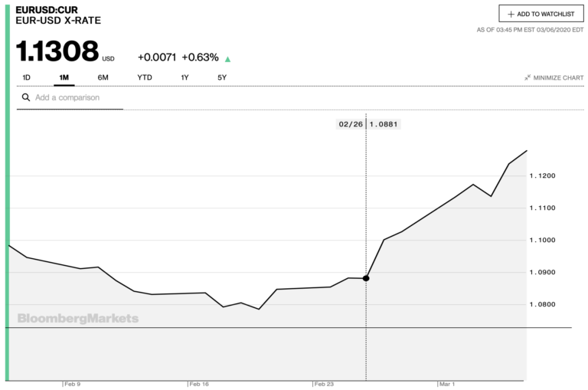Viewport: 588px width, 390px height.
Task: Click the 1.0881 value tooltip
Action: [384, 124]
